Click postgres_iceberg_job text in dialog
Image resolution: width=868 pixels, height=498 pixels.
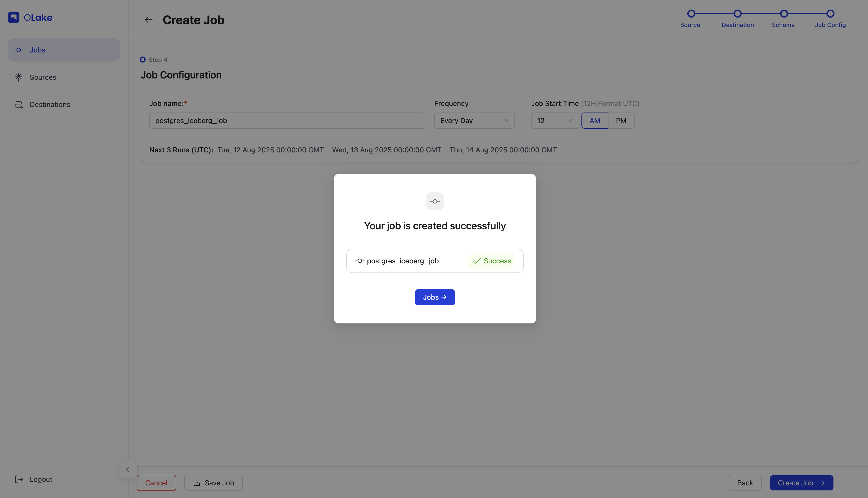403,261
